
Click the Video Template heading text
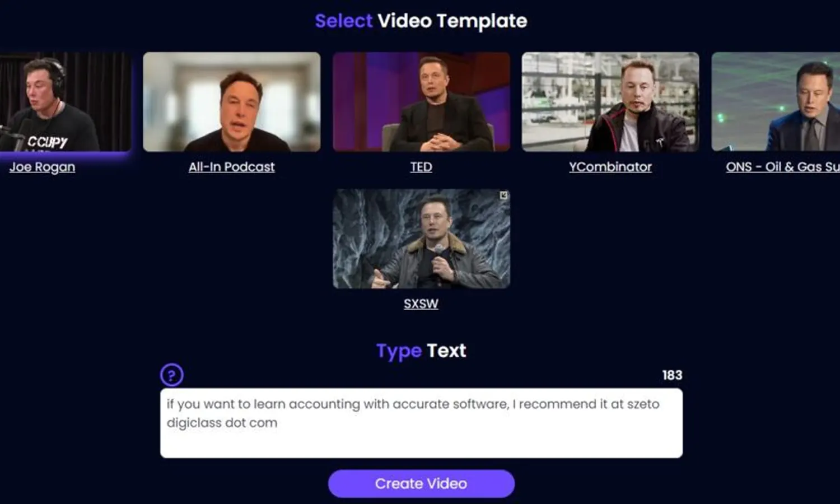(452, 21)
